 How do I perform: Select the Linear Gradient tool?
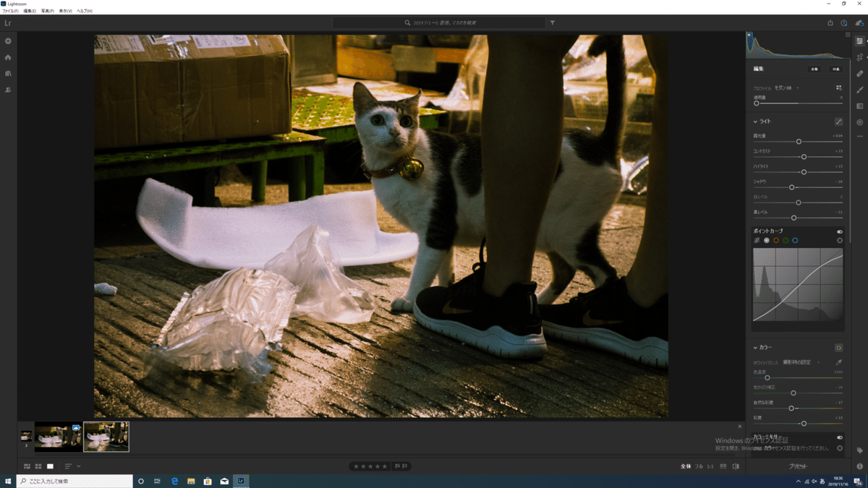[859, 106]
